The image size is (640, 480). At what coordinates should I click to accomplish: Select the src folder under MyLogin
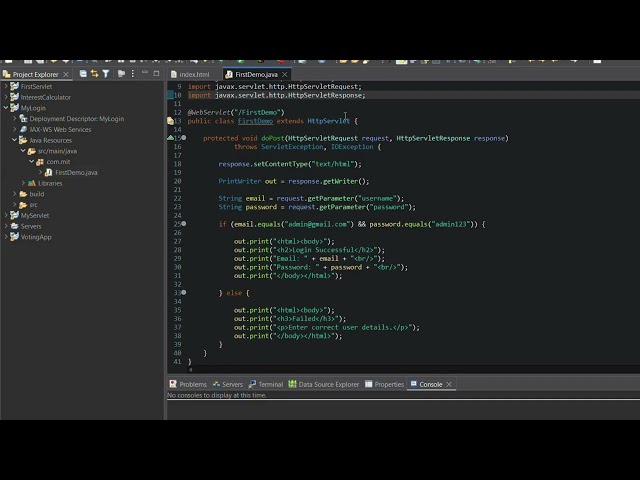pos(33,204)
